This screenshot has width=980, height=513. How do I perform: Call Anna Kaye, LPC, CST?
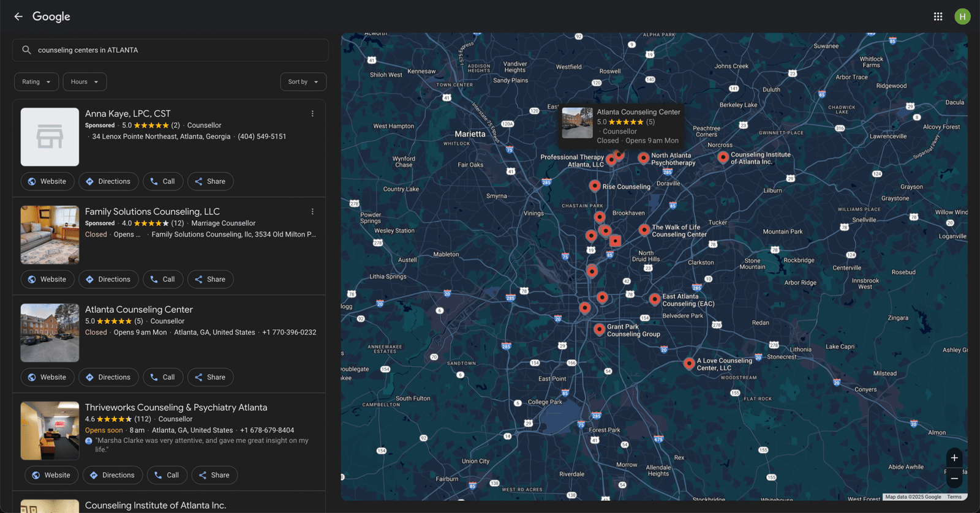click(163, 181)
